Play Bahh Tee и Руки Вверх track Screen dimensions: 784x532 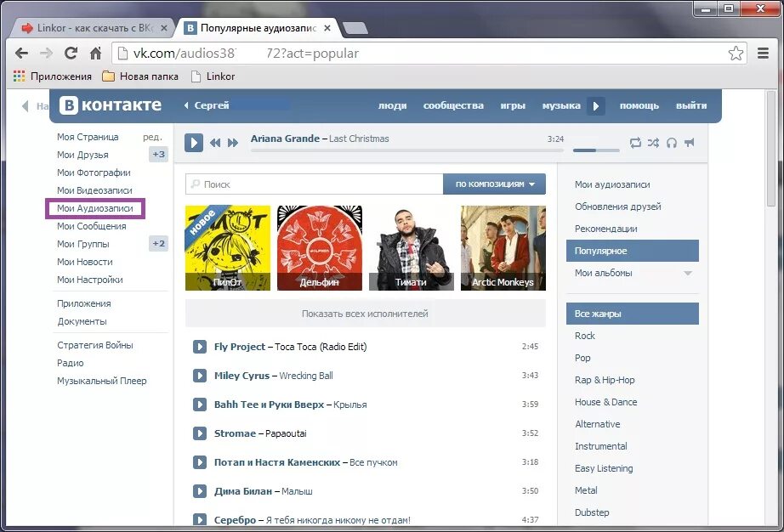[200, 405]
